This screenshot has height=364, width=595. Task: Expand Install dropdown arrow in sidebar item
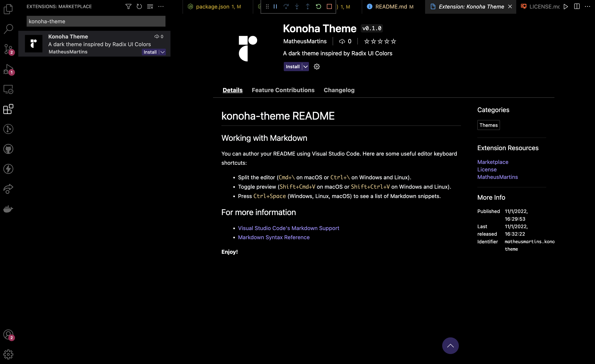[x=163, y=52]
